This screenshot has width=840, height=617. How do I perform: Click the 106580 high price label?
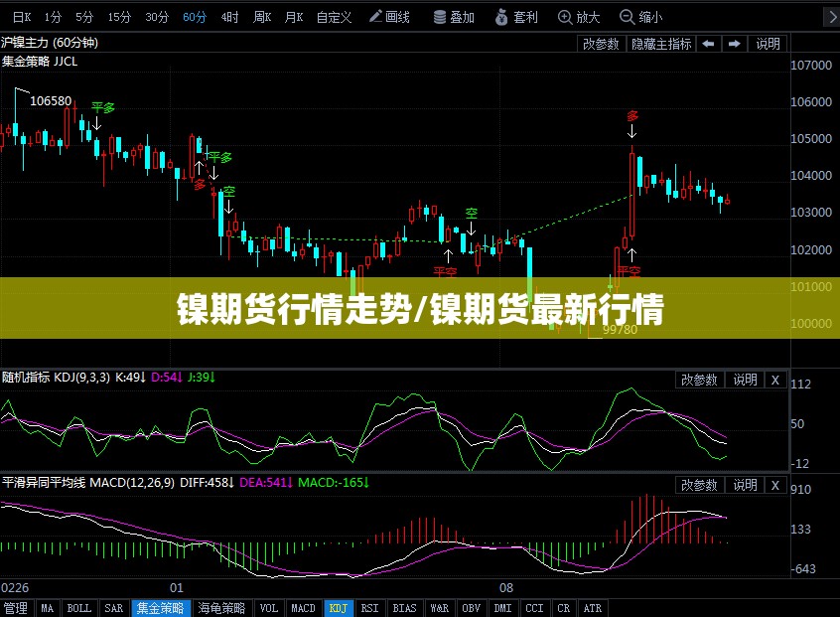pyautogui.click(x=51, y=100)
